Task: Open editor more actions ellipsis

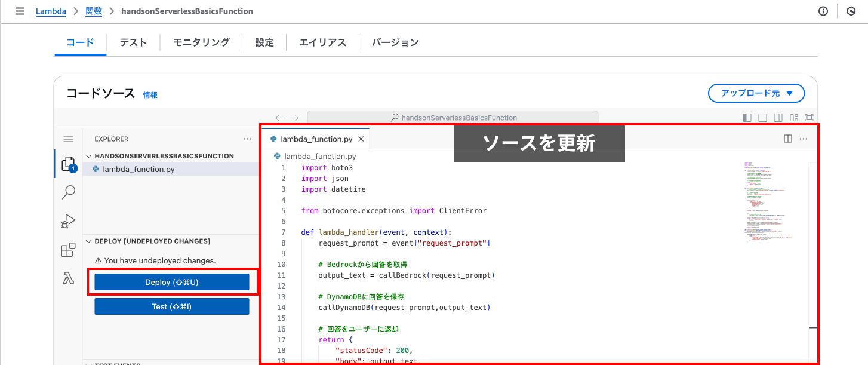Action: [x=803, y=139]
